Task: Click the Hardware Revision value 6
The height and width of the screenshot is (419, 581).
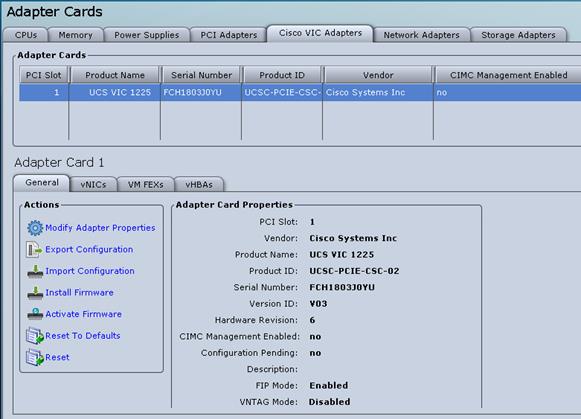Action: pos(312,320)
